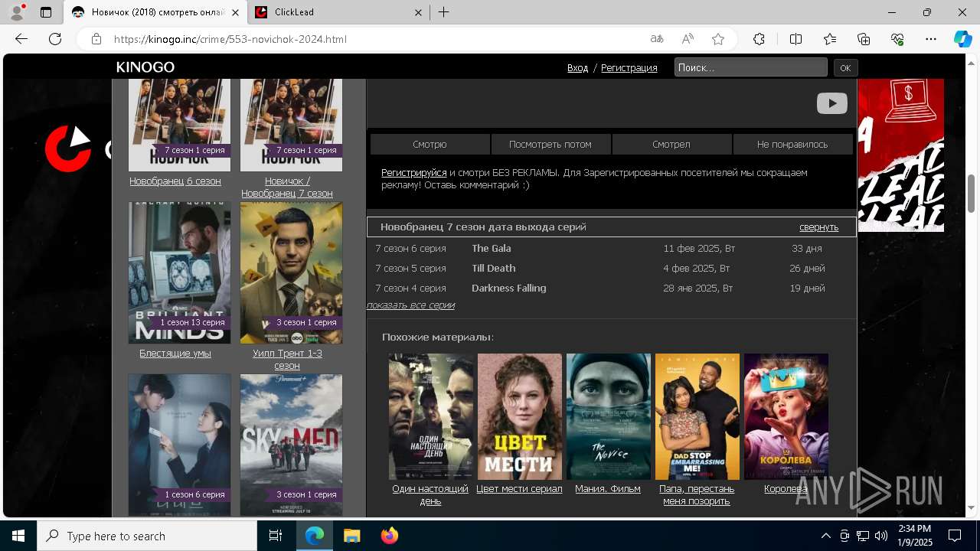Click the KINOGO site logo

coord(145,67)
